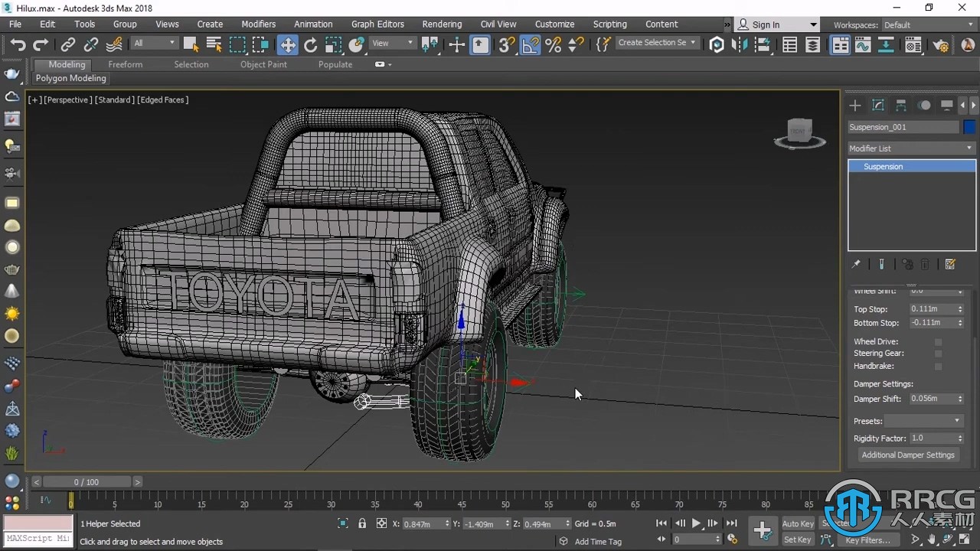Click Top Stop value field
The image size is (980, 551).
click(x=932, y=309)
